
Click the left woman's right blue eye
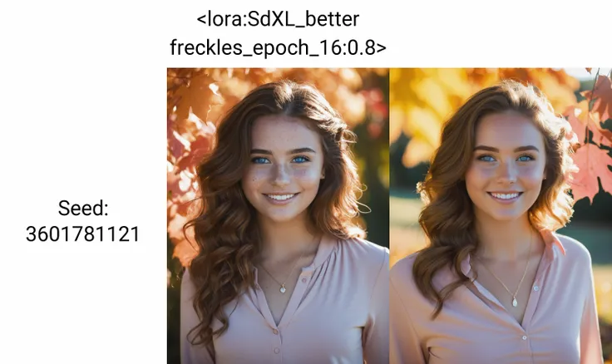(261, 160)
